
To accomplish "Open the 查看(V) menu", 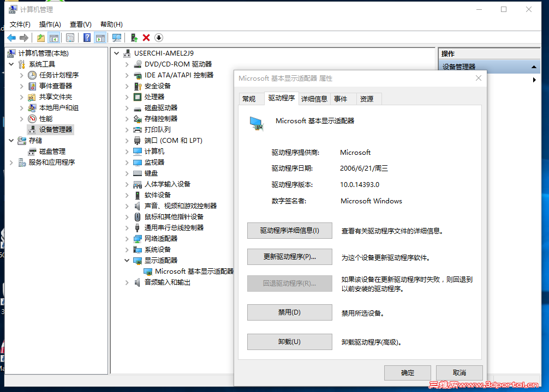I will pos(80,24).
